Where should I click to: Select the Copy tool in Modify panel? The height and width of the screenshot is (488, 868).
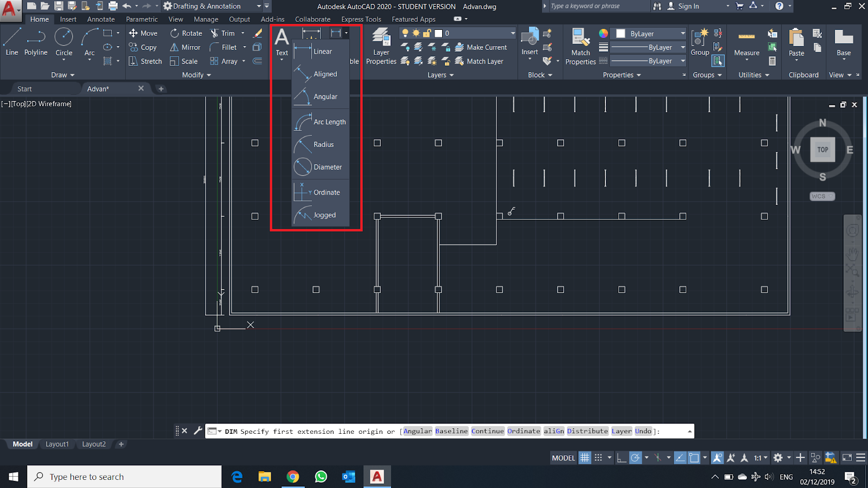coord(143,47)
